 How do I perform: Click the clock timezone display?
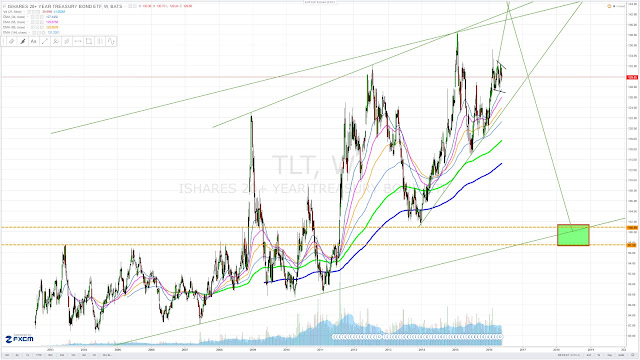point(570,355)
